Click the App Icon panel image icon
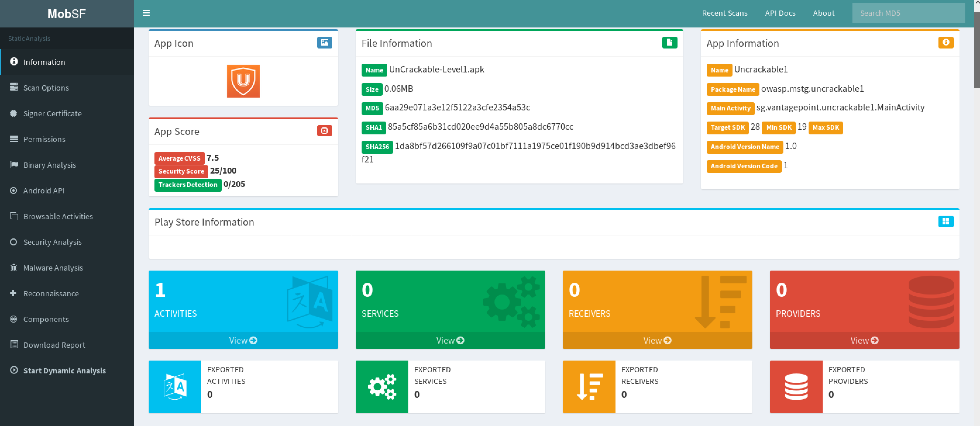Viewport: 980px width, 426px height. [324, 43]
